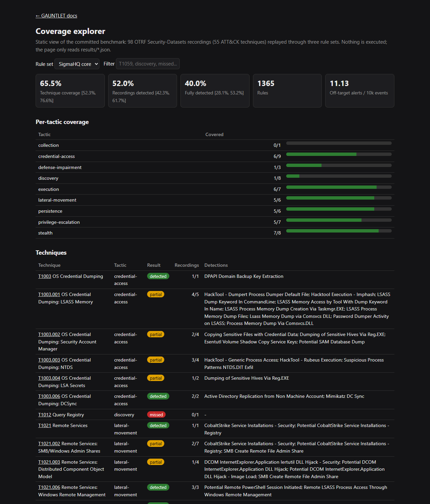
Task: Select the 52.0% Recordings detected card
Action: pyautogui.click(x=142, y=91)
